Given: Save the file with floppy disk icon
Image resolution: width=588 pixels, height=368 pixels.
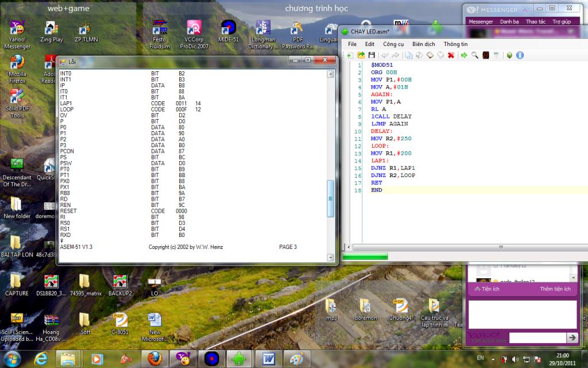Looking at the screenshot, I should [x=372, y=55].
